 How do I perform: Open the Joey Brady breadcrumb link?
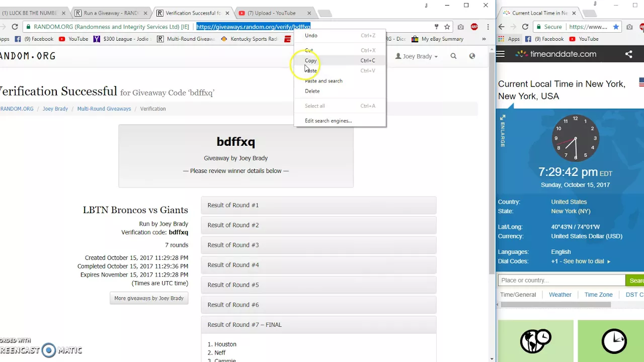pyautogui.click(x=55, y=109)
